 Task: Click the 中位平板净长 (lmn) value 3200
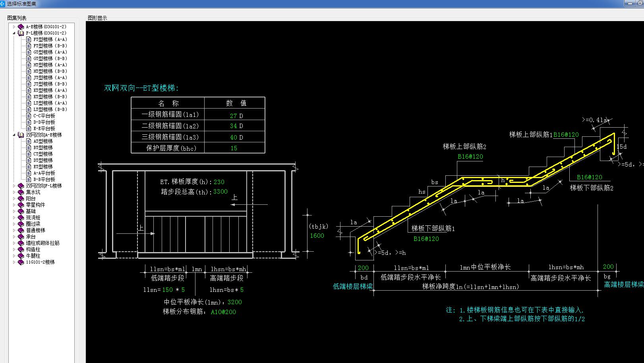[235, 302]
